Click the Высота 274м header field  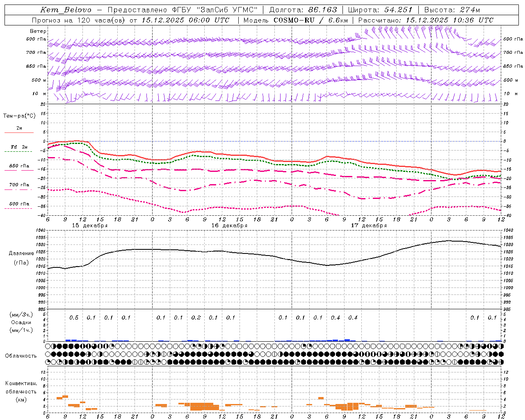pyautogui.click(x=452, y=10)
